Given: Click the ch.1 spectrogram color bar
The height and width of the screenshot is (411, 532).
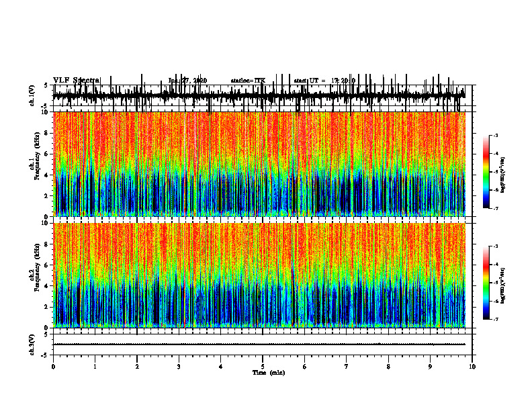Looking at the screenshot, I should pos(486,172).
